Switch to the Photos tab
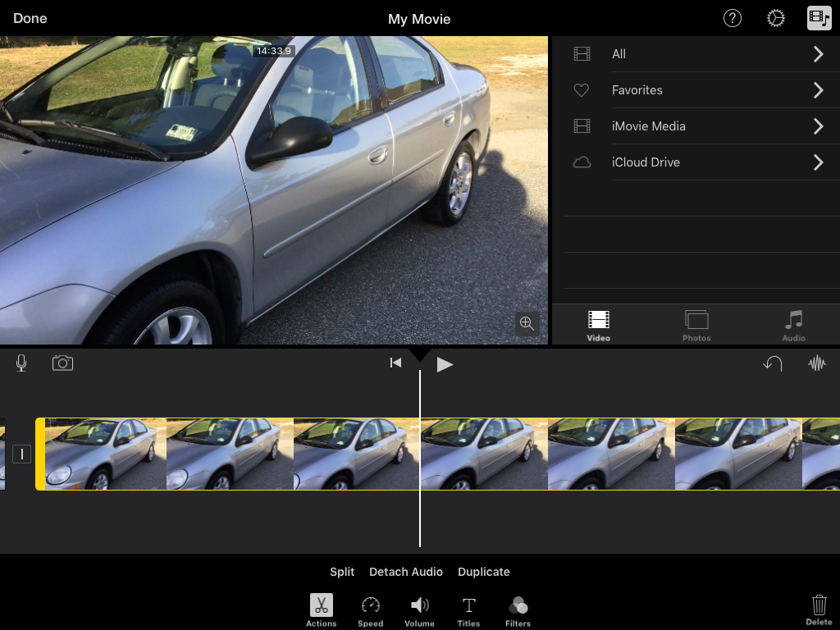The height and width of the screenshot is (630, 840). [x=696, y=325]
